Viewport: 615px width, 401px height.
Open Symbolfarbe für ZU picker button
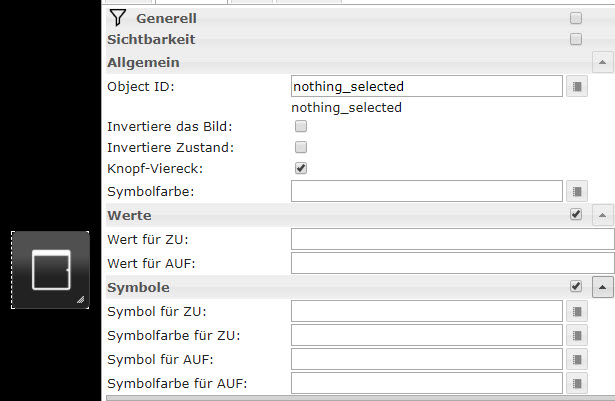[x=577, y=335]
